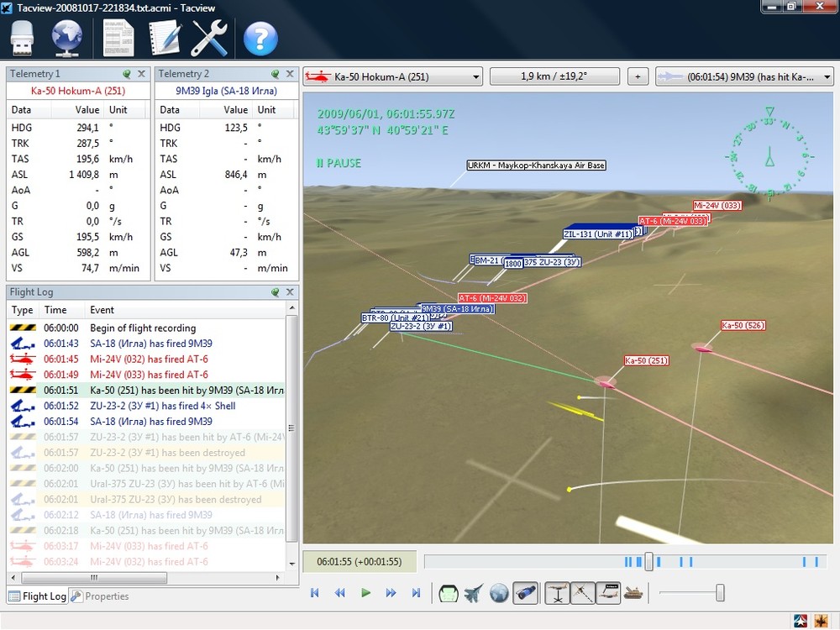Toggle aircraft altitude stand display
The image size is (840, 630).
coord(558,593)
